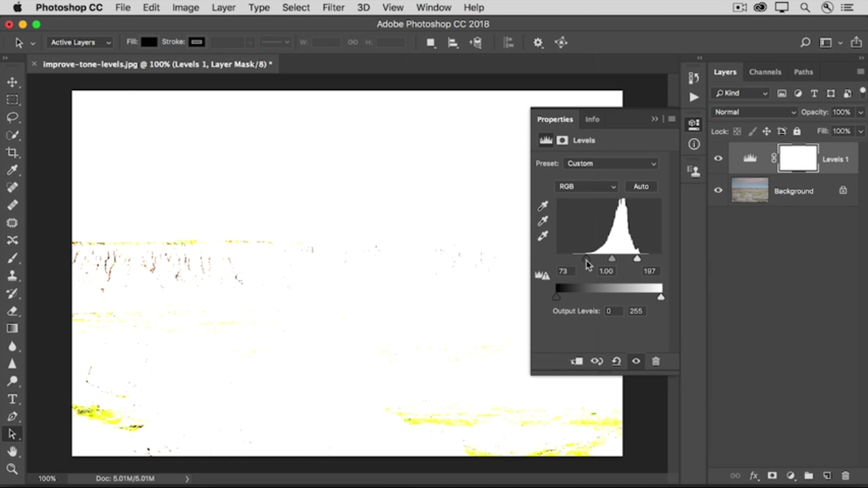The height and width of the screenshot is (488, 868).
Task: Hide the Background layer
Action: (x=718, y=191)
